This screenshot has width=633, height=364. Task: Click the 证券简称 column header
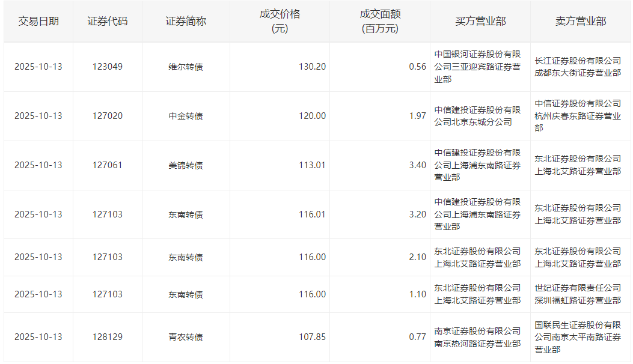186,22
